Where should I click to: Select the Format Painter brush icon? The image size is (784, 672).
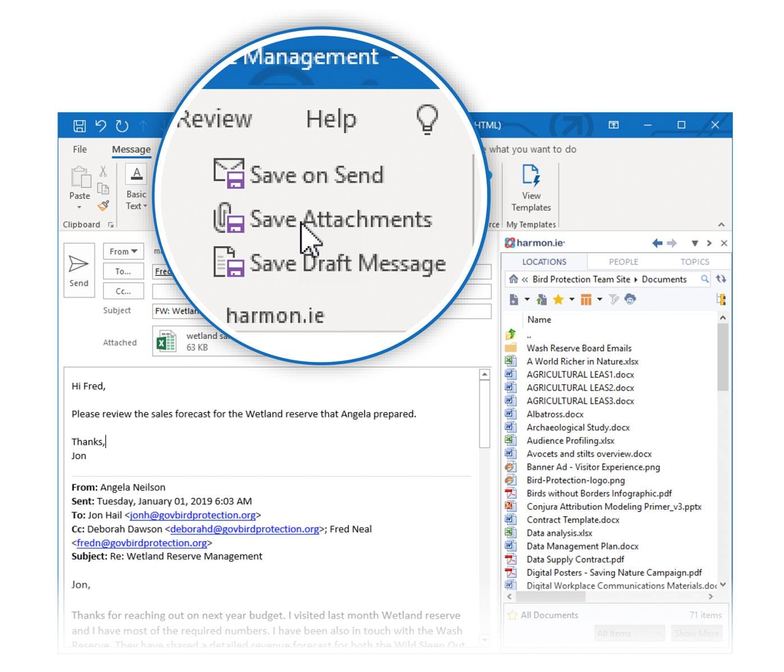point(103,206)
